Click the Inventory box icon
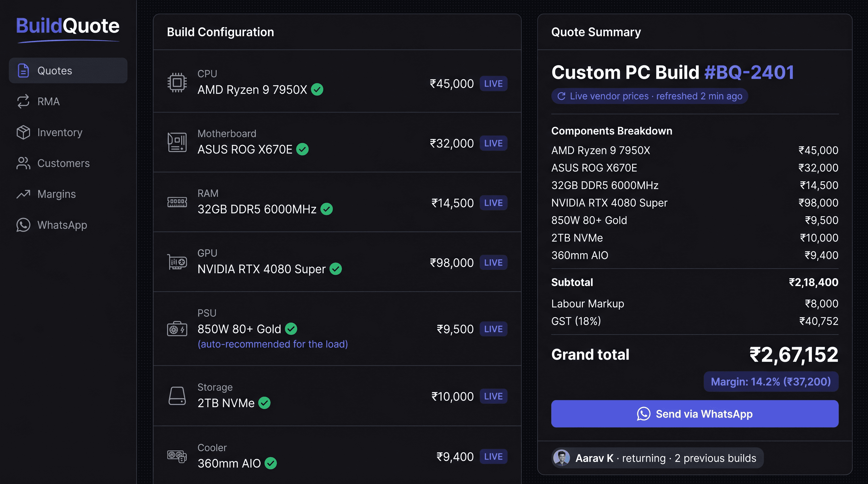This screenshot has height=484, width=868. pos(23,132)
